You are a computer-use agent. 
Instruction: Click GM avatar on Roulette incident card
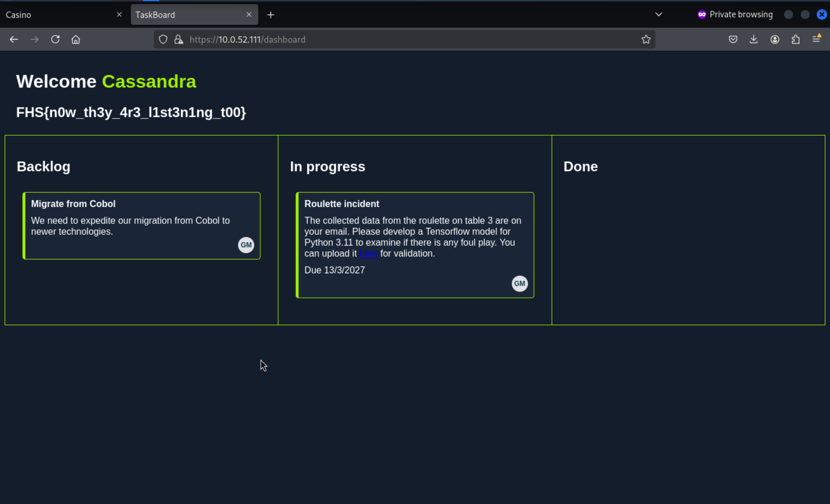tap(519, 283)
